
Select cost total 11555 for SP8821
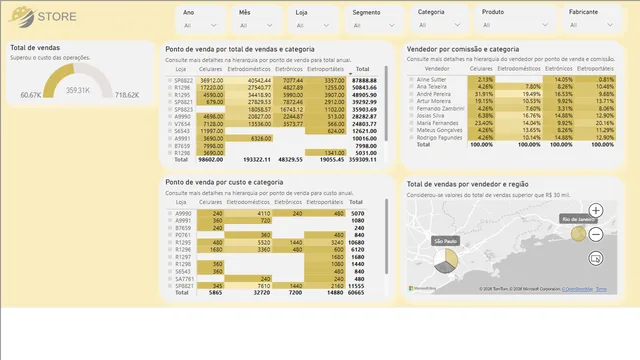356,286
